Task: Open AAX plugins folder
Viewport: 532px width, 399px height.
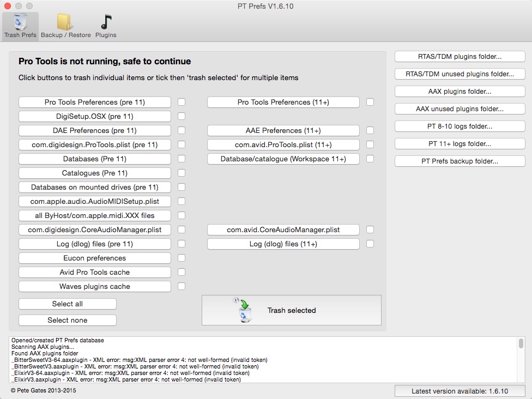Action: [460, 92]
